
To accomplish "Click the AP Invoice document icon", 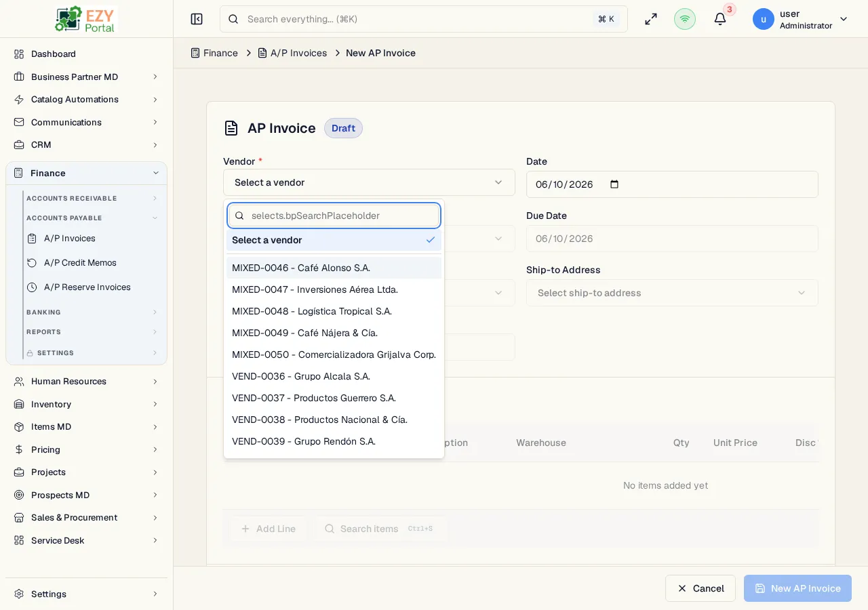I will point(231,128).
